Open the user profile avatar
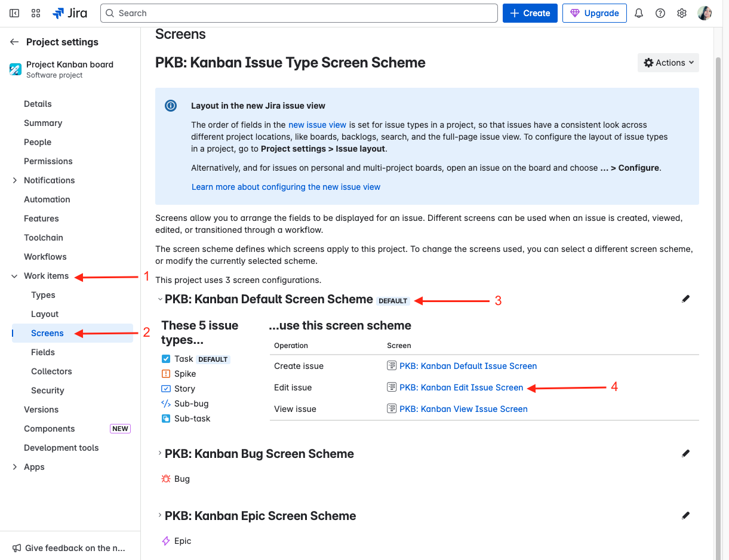The image size is (729, 560). (705, 13)
